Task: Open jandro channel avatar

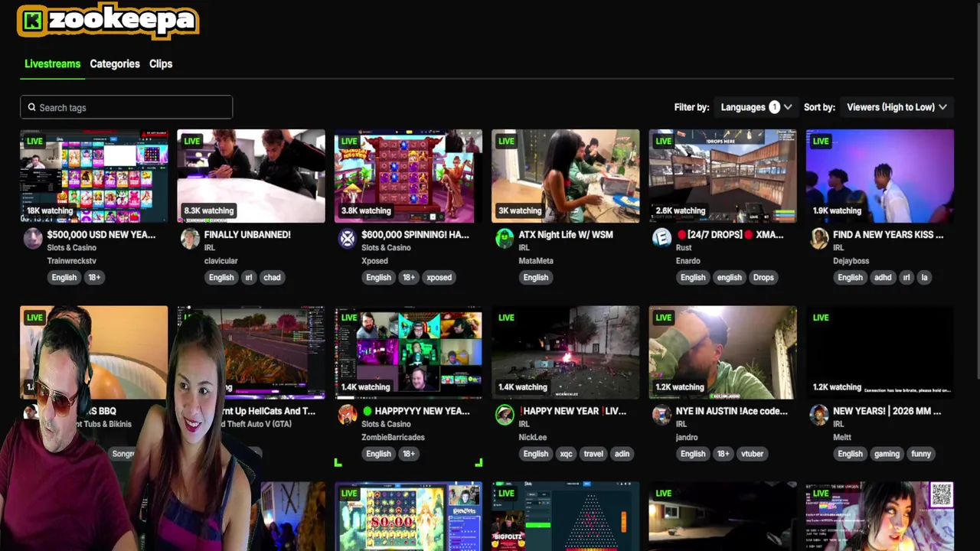Action: click(661, 415)
